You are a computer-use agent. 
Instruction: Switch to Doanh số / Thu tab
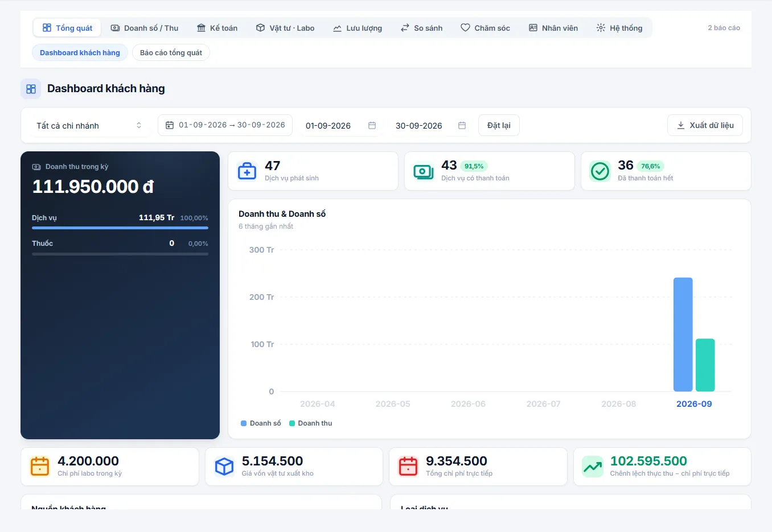click(145, 28)
